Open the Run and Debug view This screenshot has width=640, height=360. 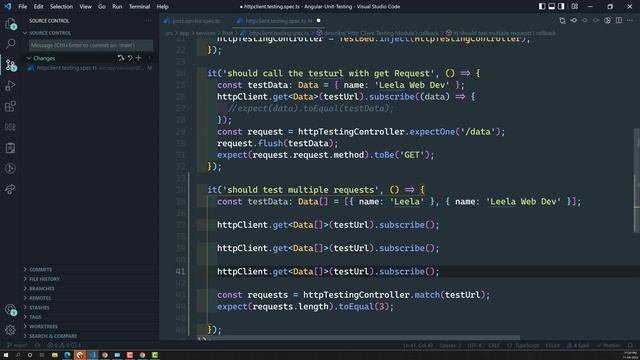point(11,86)
